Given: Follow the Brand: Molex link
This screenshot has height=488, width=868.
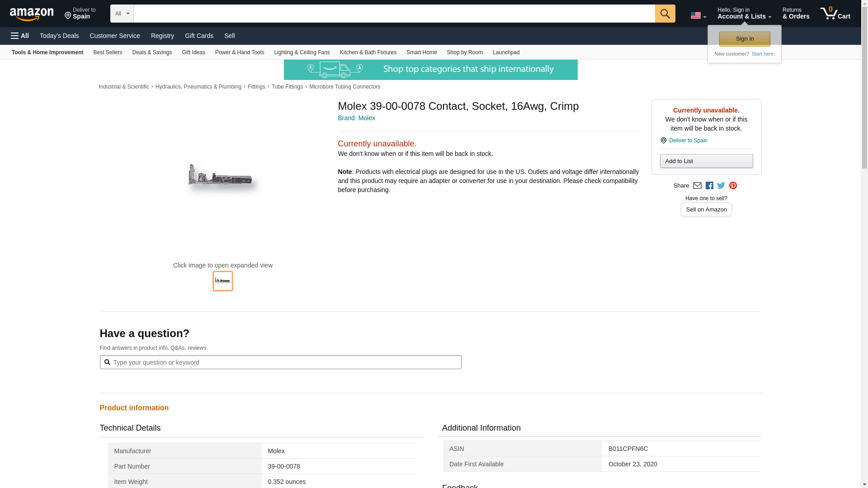Looking at the screenshot, I should (356, 118).
